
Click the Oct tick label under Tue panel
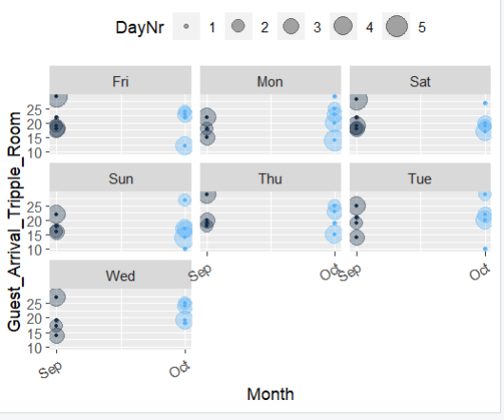point(479,272)
